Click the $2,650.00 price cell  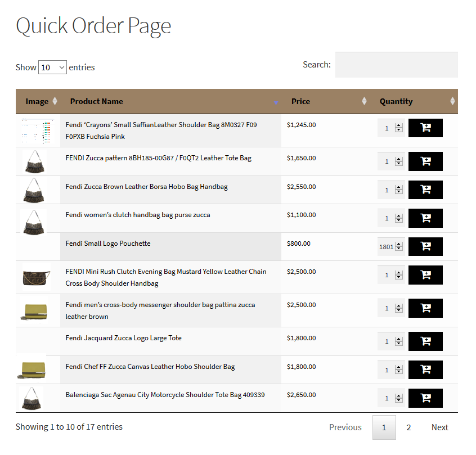click(301, 395)
